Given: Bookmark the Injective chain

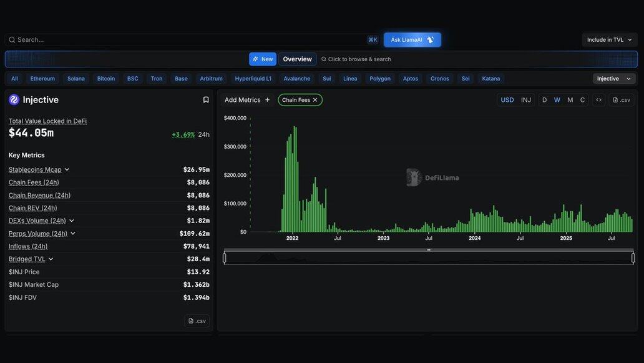Looking at the screenshot, I should [x=206, y=100].
